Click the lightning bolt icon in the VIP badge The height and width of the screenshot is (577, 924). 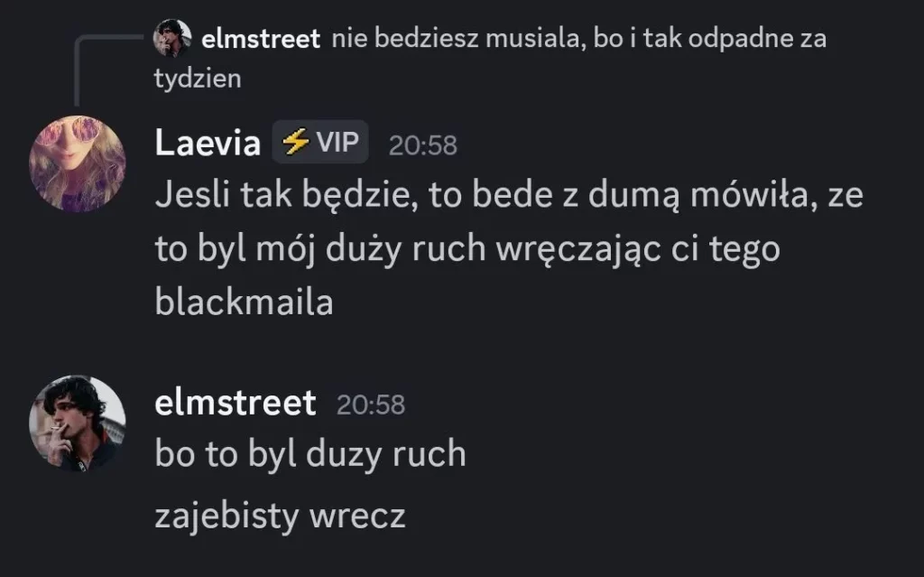(x=295, y=143)
